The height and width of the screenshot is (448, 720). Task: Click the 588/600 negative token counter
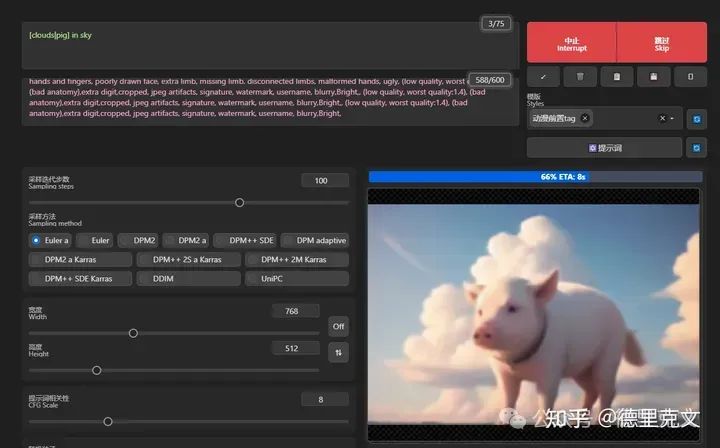coord(489,80)
